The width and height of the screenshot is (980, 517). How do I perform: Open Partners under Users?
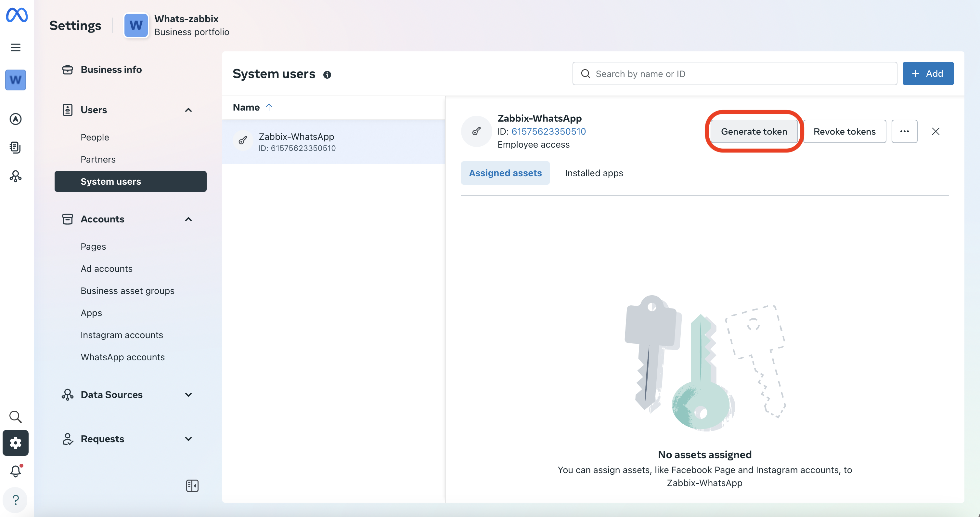98,160
